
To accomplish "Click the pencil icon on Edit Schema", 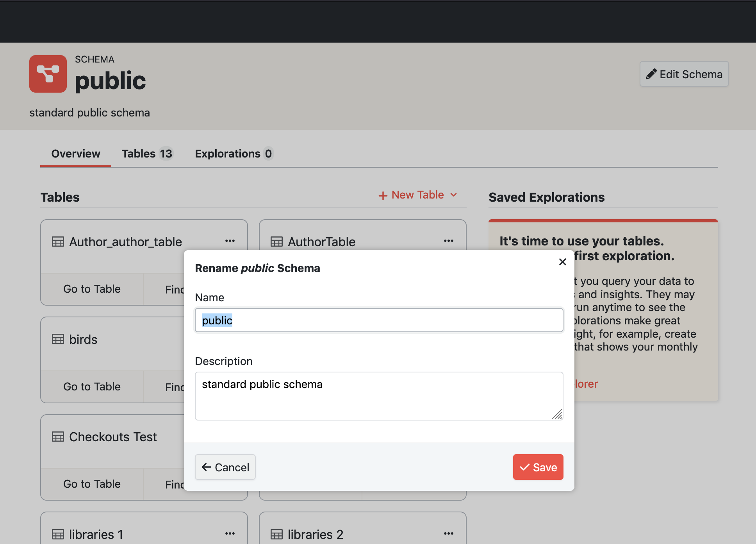I will click(651, 73).
